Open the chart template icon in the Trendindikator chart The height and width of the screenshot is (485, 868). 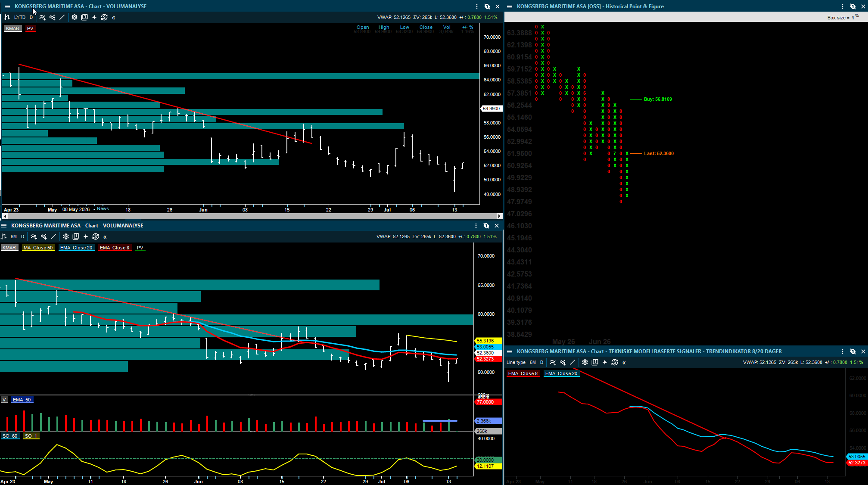tap(595, 362)
